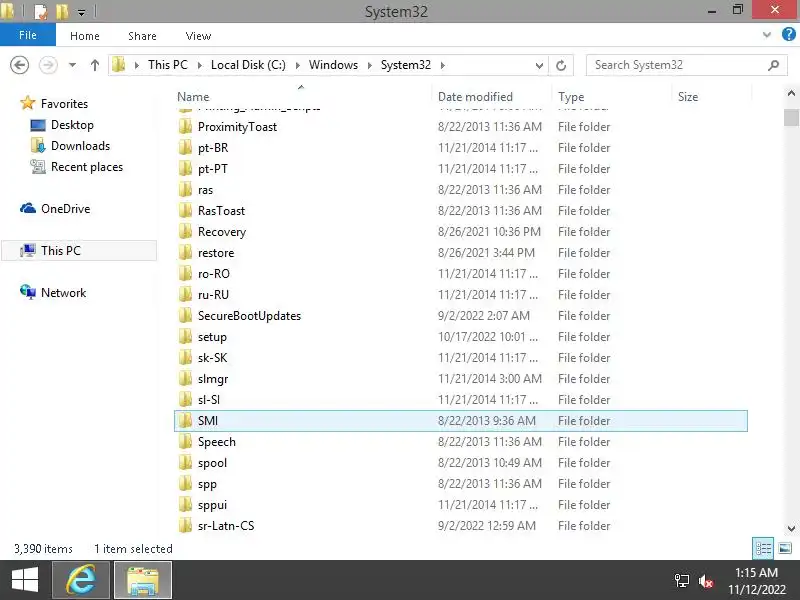
Task: Select the SMI folder row
Action: [461, 421]
